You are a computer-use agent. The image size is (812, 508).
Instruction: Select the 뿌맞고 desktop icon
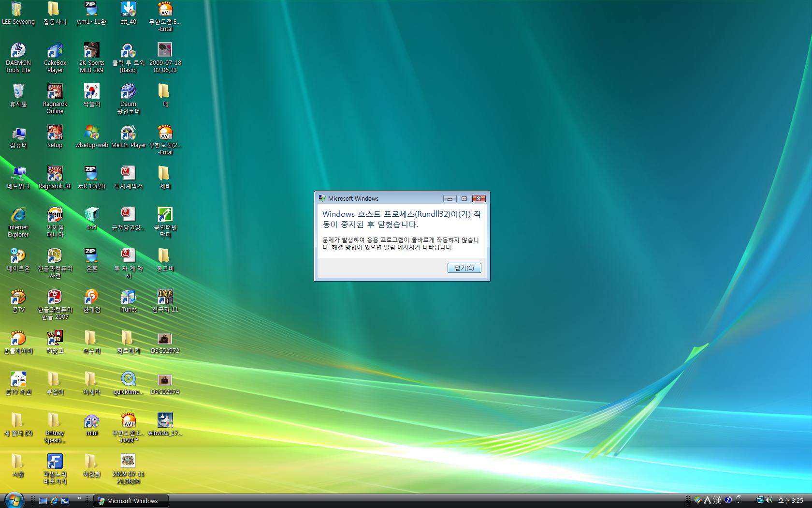click(x=55, y=342)
